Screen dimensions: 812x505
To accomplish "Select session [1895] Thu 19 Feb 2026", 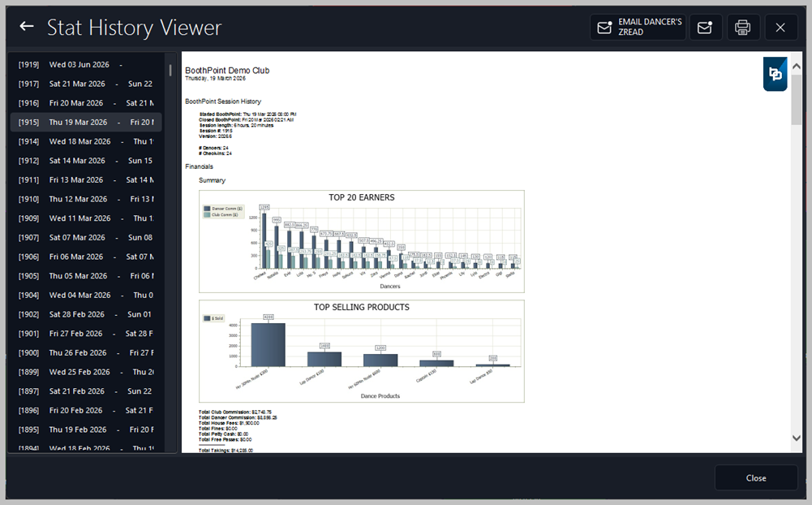I will tap(86, 429).
